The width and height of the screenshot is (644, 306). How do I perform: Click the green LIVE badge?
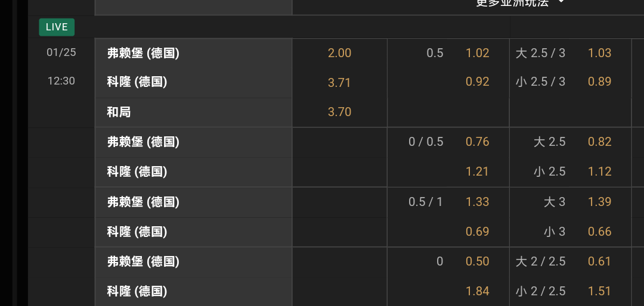click(x=57, y=27)
